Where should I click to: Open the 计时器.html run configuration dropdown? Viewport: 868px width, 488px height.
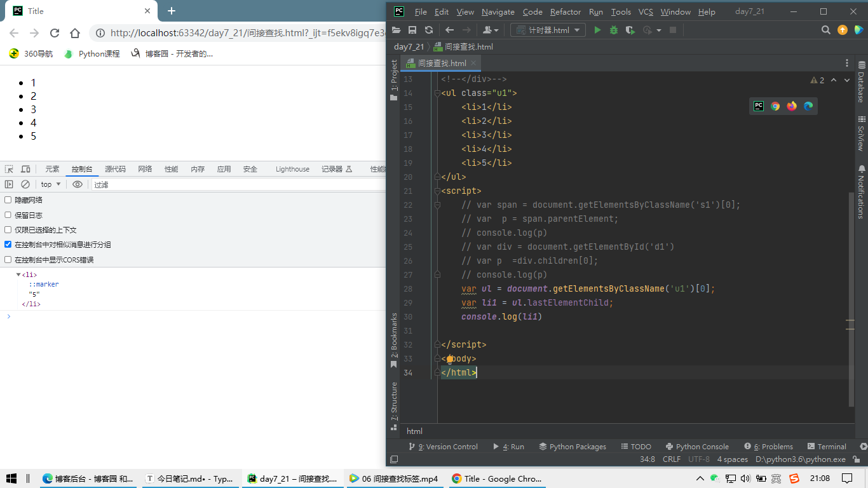click(x=548, y=30)
